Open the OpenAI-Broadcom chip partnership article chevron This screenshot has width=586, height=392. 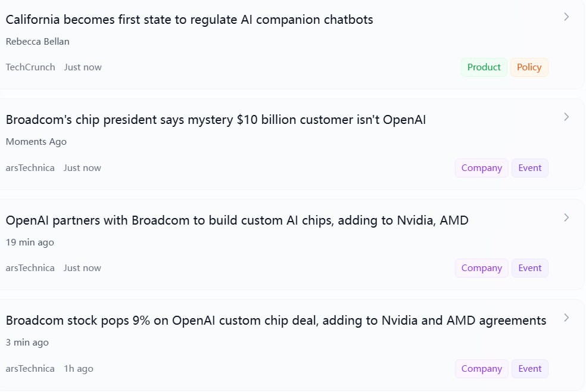tap(566, 217)
